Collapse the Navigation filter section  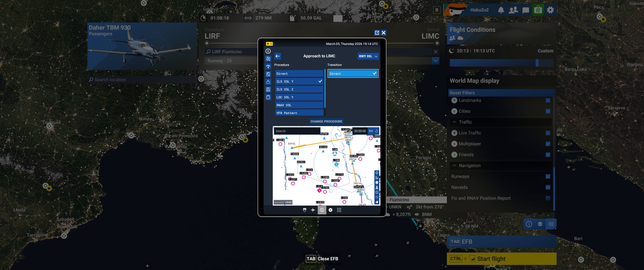pyautogui.click(x=454, y=166)
